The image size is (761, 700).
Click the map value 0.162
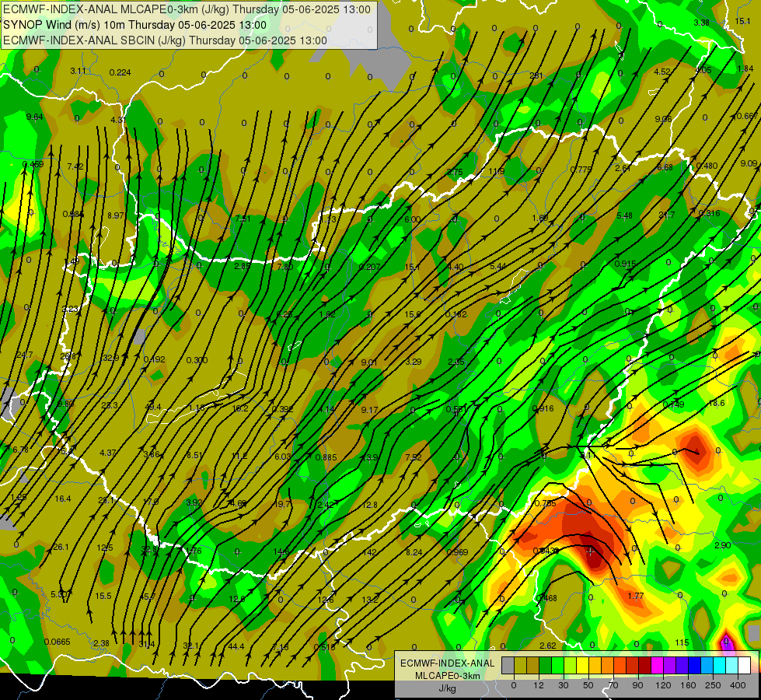coord(456,314)
